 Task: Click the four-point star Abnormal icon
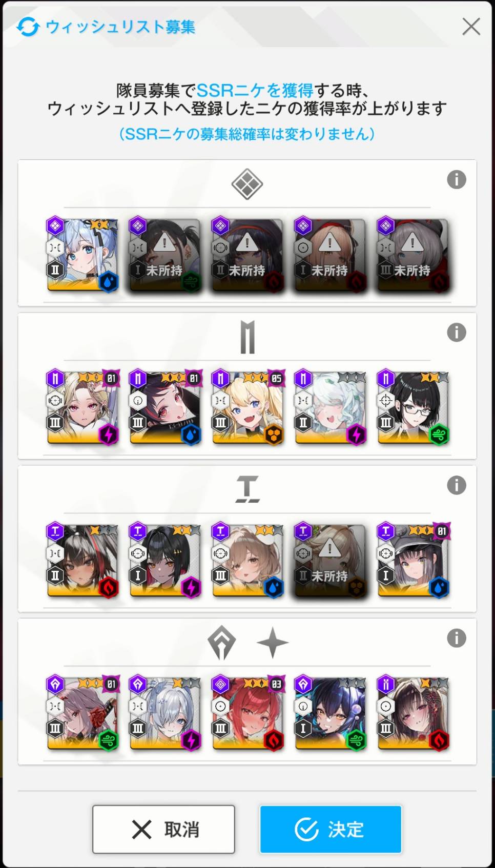tap(273, 643)
